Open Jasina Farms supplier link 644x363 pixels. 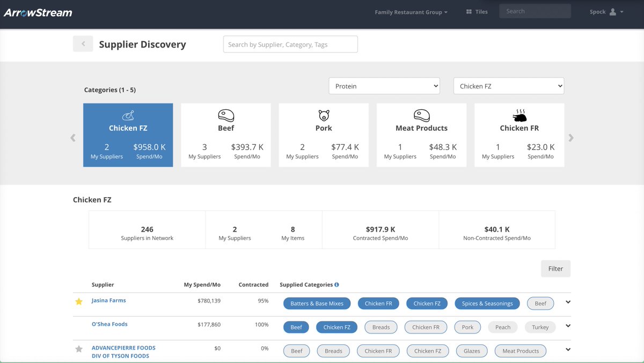click(x=109, y=300)
